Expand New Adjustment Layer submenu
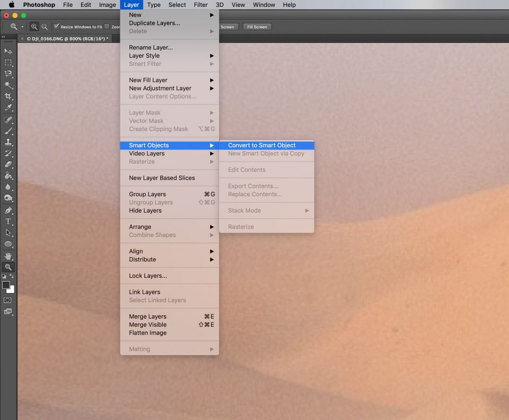 tap(170, 88)
